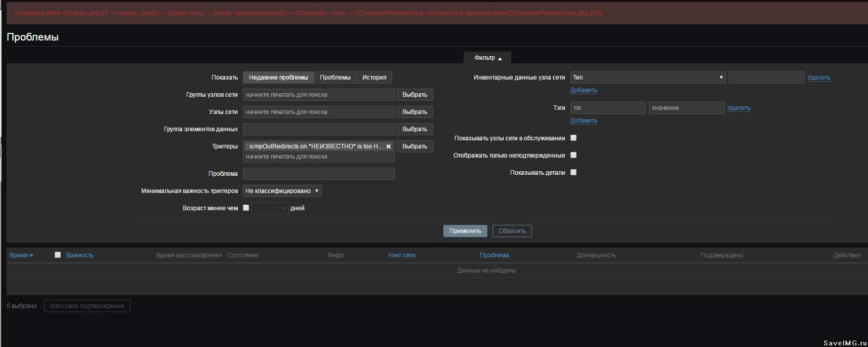
Task: Open the Минимальная важность триггеров dropdown
Action: click(282, 191)
